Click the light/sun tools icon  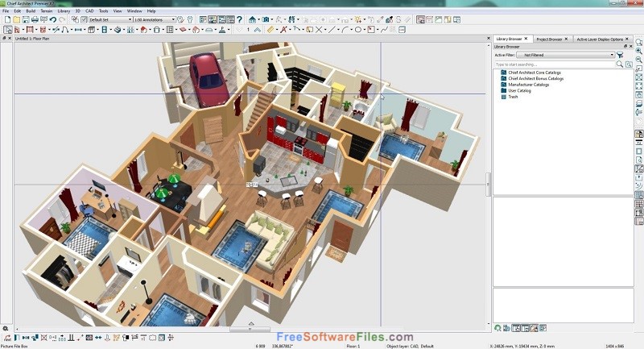(x=357, y=19)
